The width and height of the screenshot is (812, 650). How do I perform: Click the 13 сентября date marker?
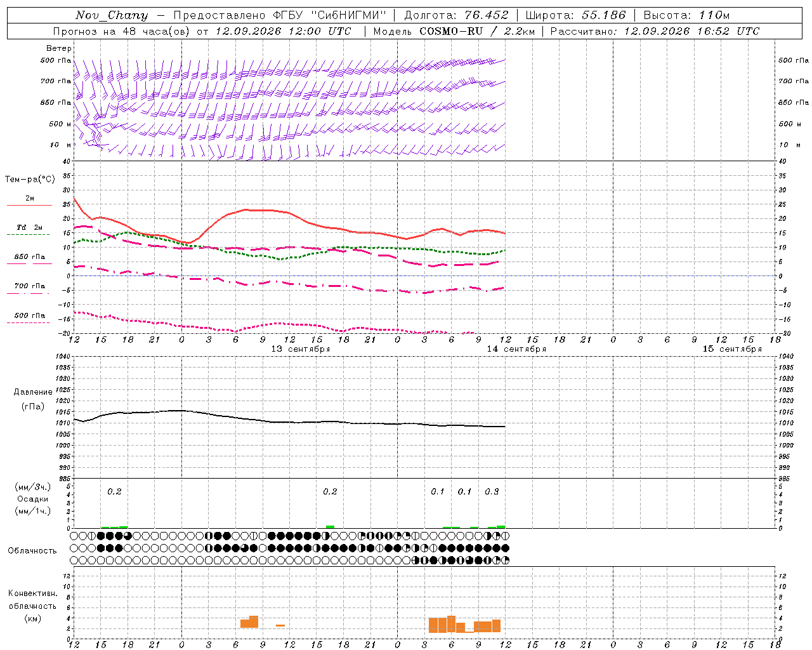point(301,349)
